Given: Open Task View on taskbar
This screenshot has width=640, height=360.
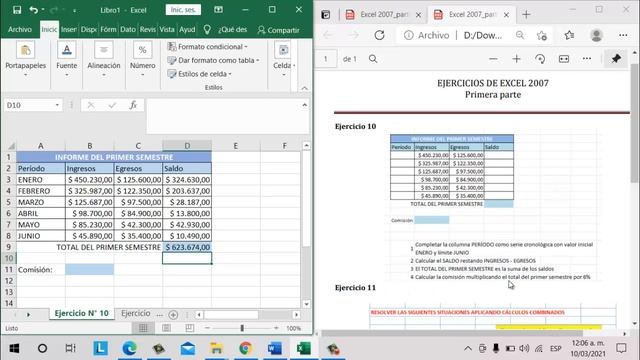Looking at the screenshot, I should coord(71,348).
